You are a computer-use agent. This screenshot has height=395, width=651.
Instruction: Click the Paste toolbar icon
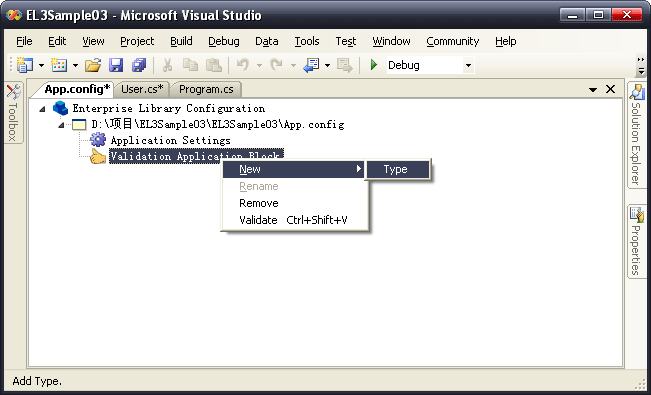click(x=214, y=65)
